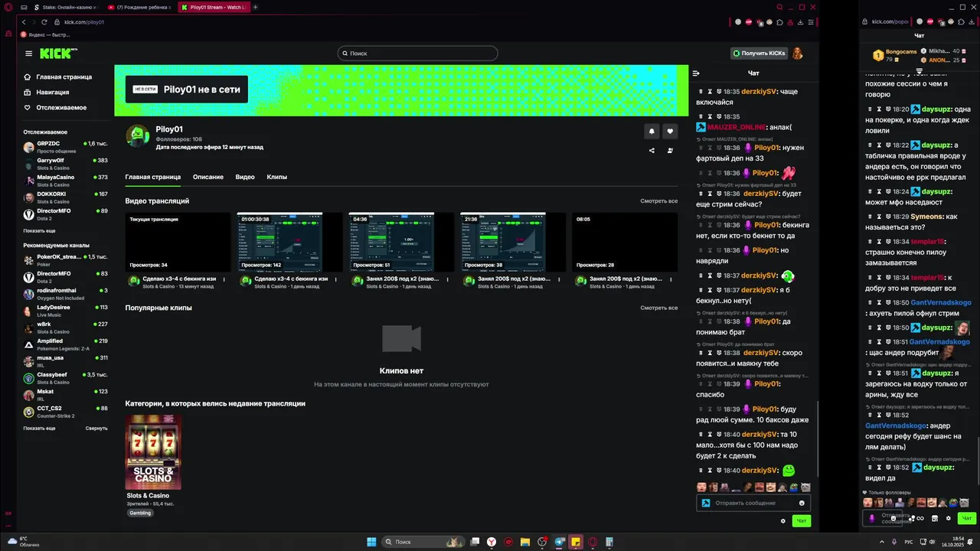
Task: Reload the page in Opera toolbar
Action: pyautogui.click(x=44, y=22)
